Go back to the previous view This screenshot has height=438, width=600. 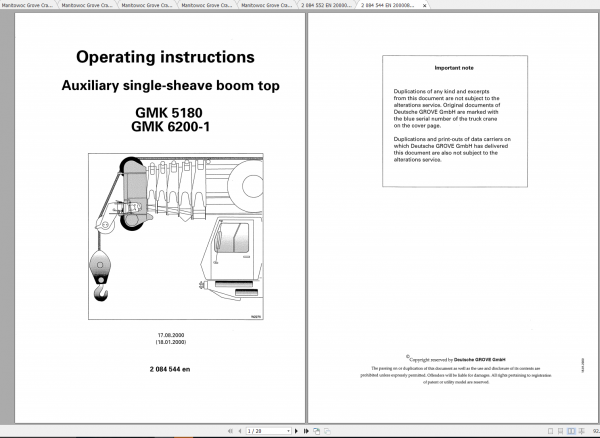click(x=316, y=431)
